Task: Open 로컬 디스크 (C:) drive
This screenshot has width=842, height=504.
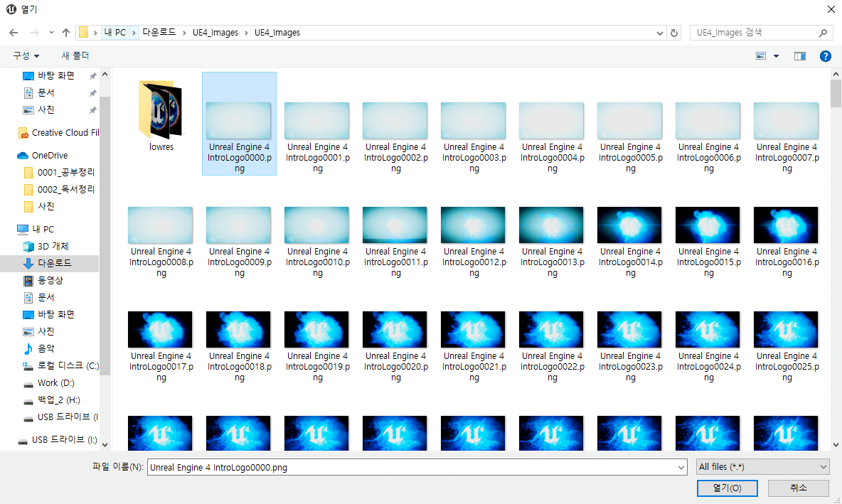Action: pyautogui.click(x=60, y=365)
